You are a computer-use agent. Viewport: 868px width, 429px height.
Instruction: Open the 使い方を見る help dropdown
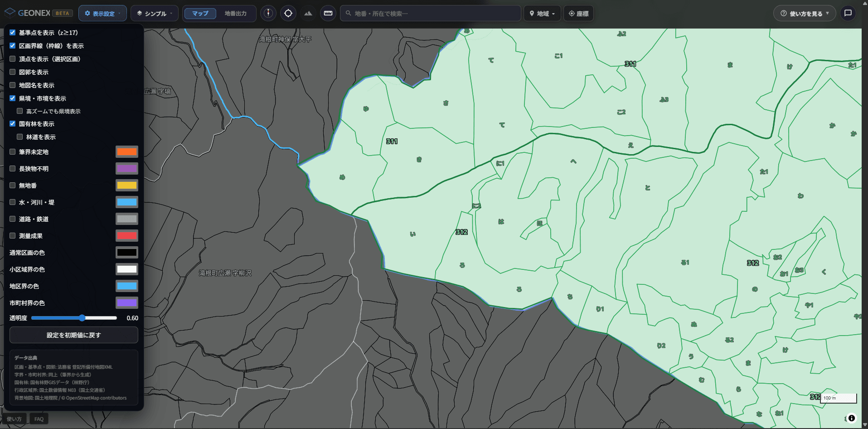click(x=805, y=14)
